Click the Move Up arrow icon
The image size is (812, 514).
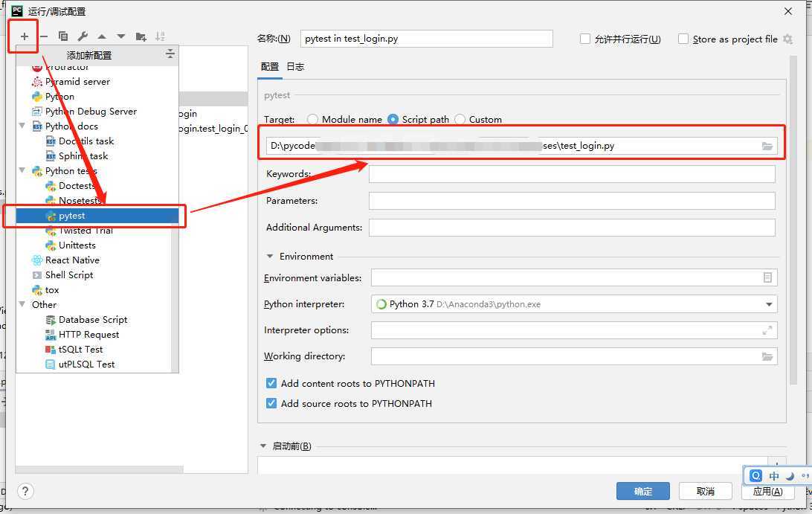(102, 36)
